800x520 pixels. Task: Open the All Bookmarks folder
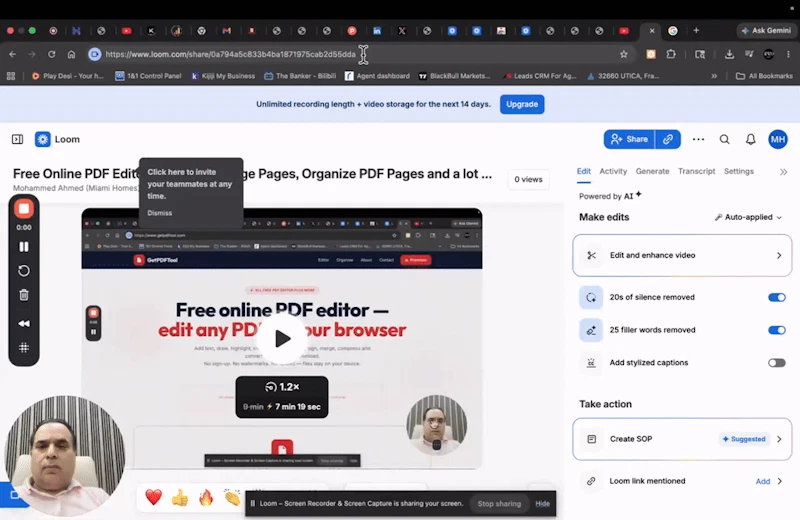click(764, 76)
